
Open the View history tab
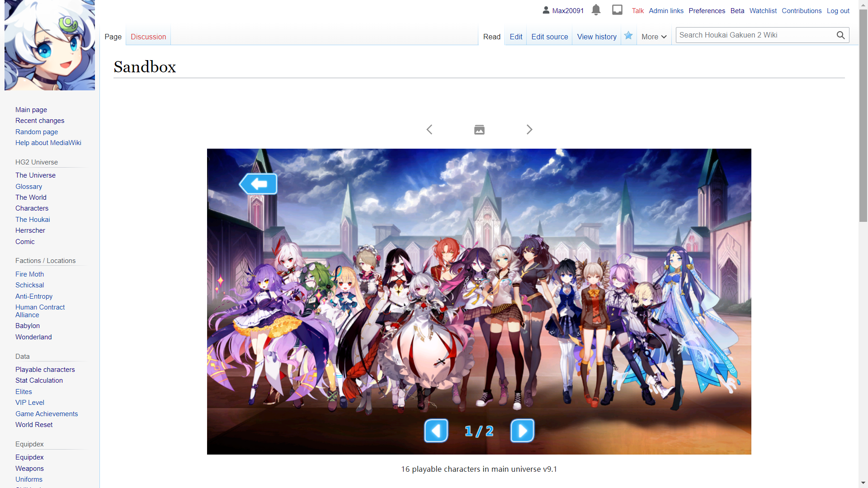[596, 37]
